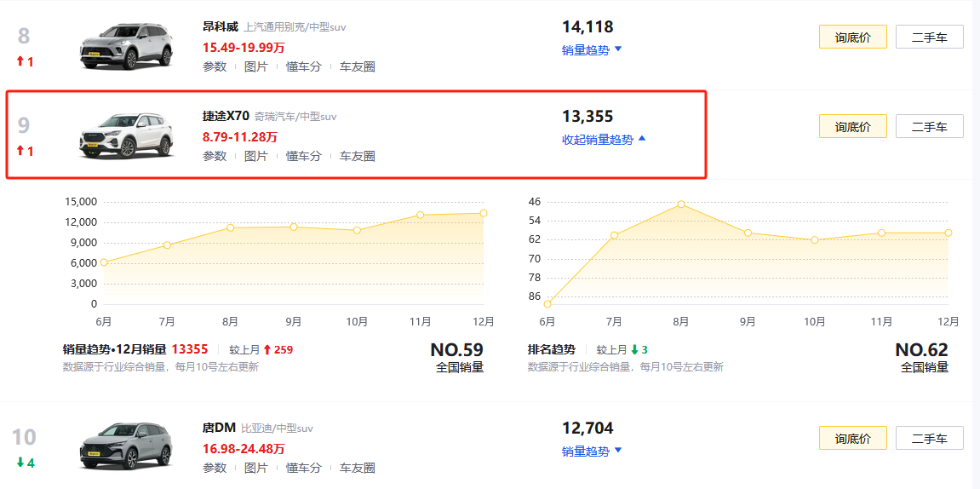Click 询底价 button for 捷途X70
980x489 pixels.
point(853,126)
